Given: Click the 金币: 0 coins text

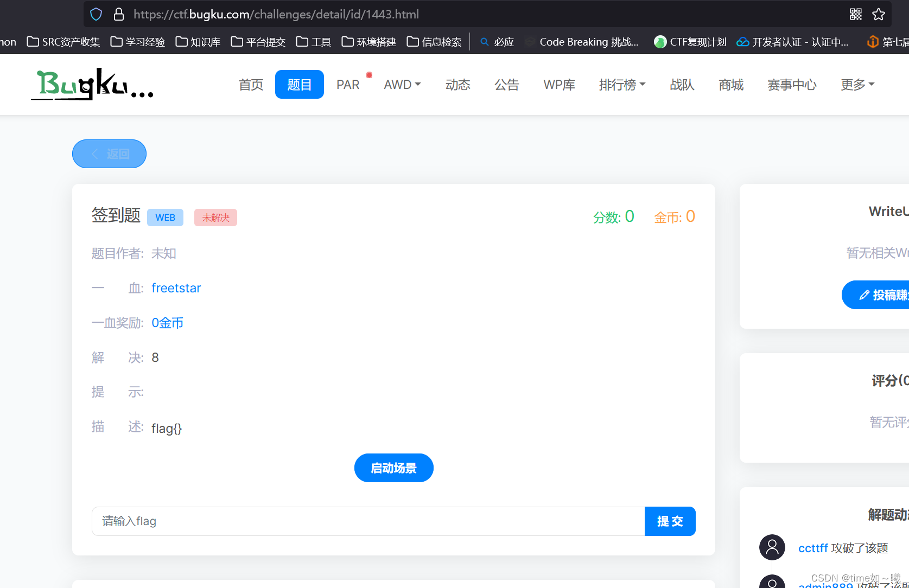Looking at the screenshot, I should coord(675,217).
